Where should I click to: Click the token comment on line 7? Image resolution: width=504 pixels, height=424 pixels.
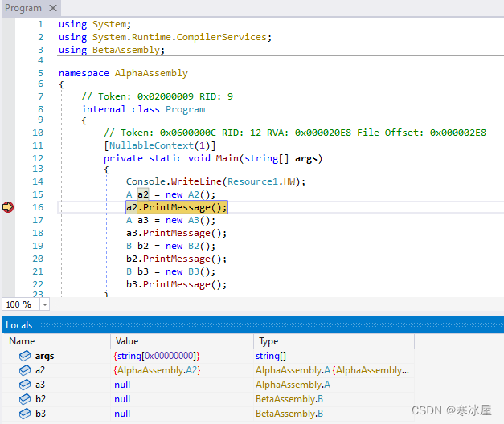(158, 96)
